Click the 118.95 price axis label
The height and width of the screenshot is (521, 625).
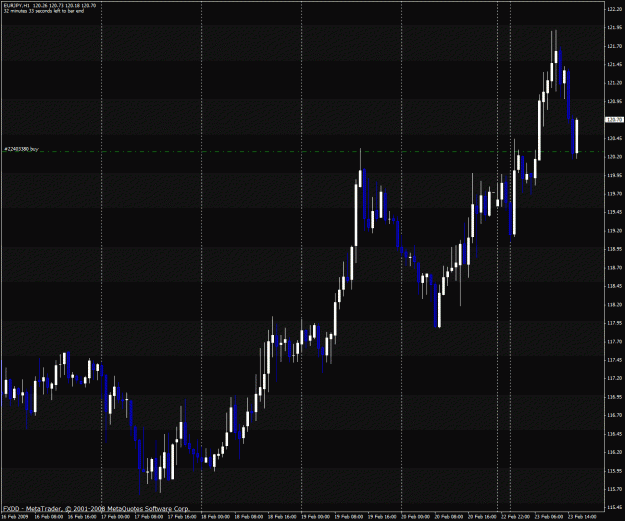point(614,249)
